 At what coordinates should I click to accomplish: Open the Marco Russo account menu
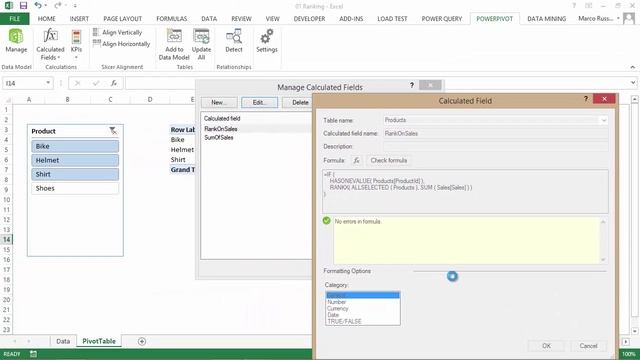[599, 18]
